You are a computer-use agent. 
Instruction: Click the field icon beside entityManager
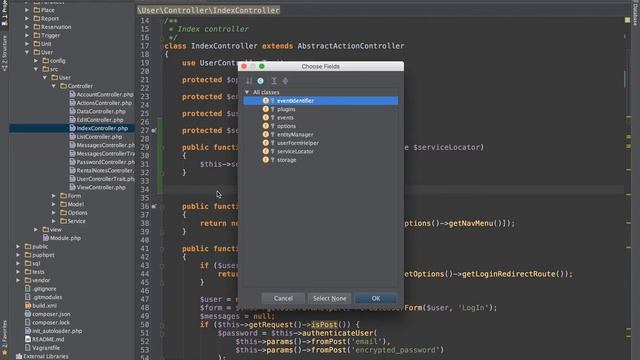pyautogui.click(x=266, y=134)
